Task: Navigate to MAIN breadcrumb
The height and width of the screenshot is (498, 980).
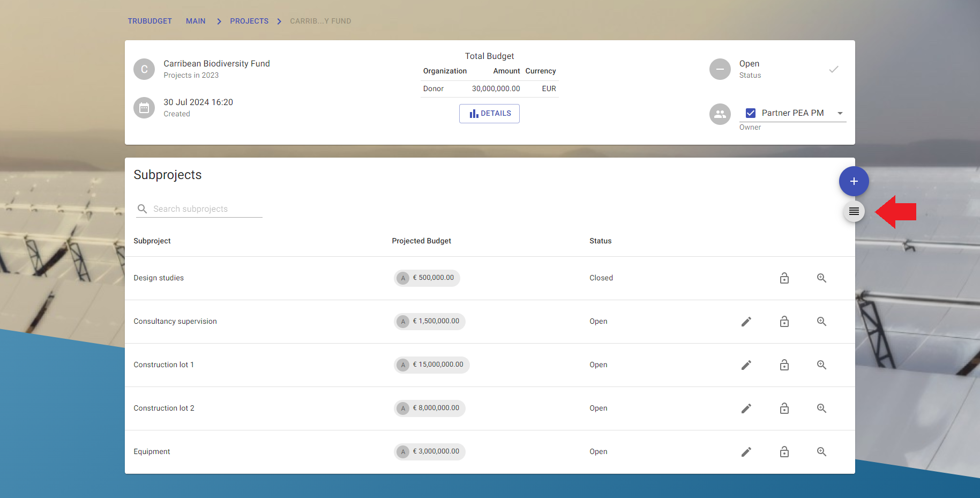Action: pyautogui.click(x=196, y=21)
